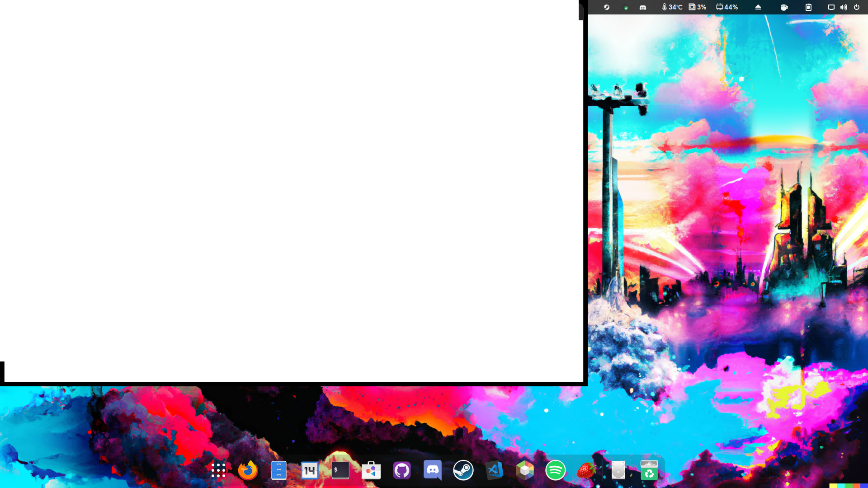Click the 44% CPU usage indicator
This screenshot has width=868, height=488.
click(x=727, y=7)
